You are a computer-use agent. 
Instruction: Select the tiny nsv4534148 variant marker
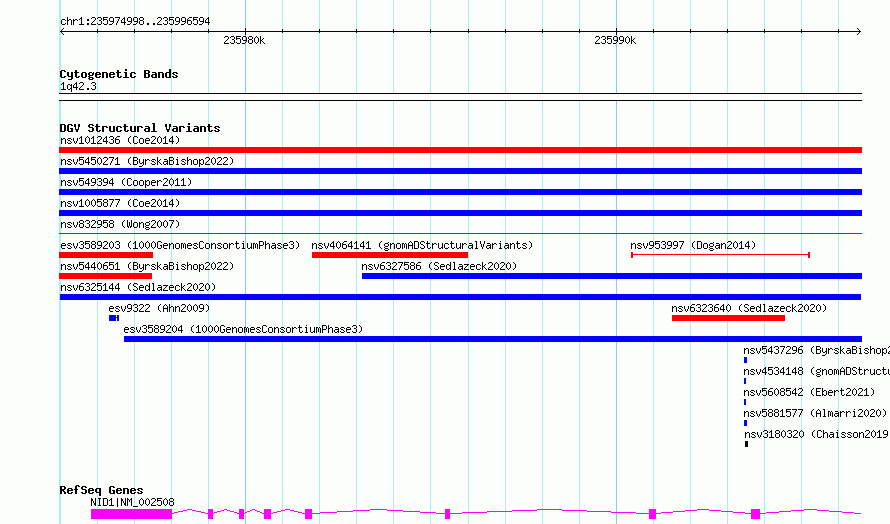[745, 381]
